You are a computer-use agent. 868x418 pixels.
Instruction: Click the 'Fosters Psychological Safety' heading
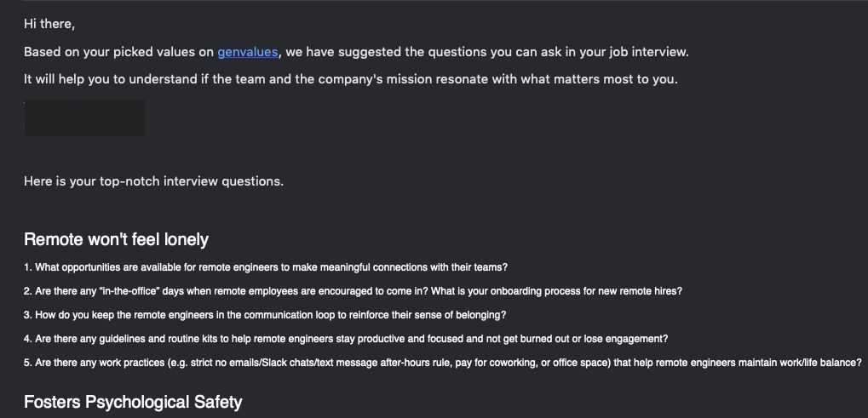pos(133,402)
